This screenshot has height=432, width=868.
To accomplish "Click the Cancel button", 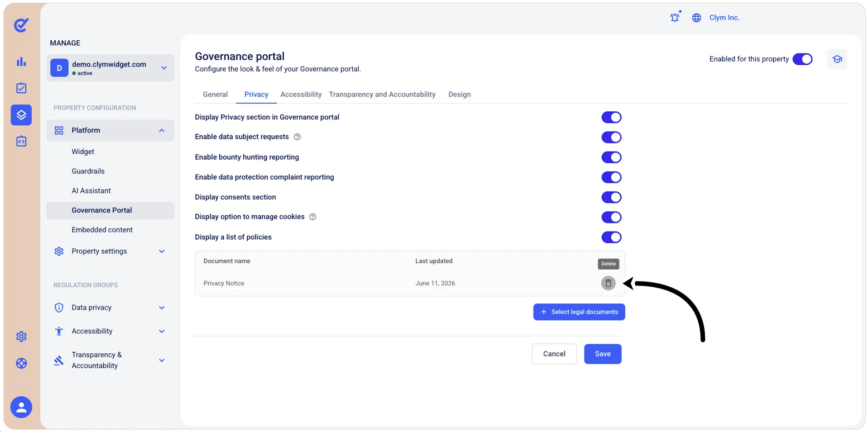I will click(x=554, y=354).
